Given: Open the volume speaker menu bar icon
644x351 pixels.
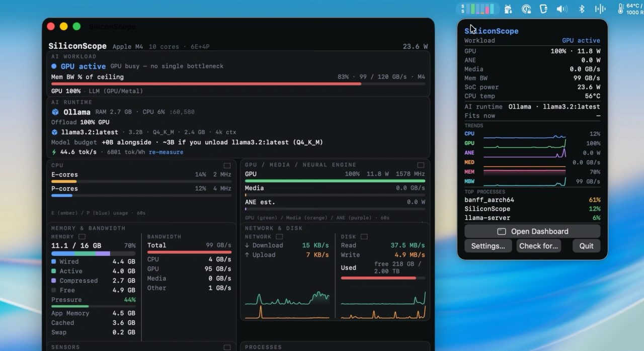Looking at the screenshot, I should pos(562,9).
